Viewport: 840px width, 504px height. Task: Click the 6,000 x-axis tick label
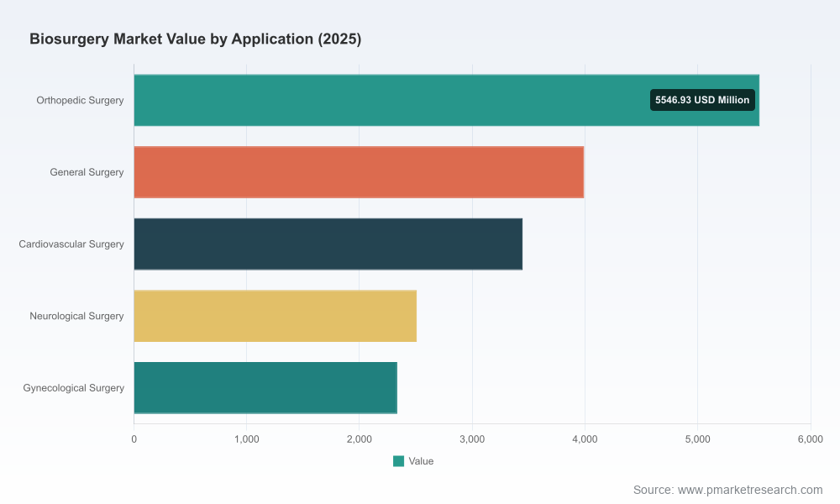pyautogui.click(x=810, y=439)
